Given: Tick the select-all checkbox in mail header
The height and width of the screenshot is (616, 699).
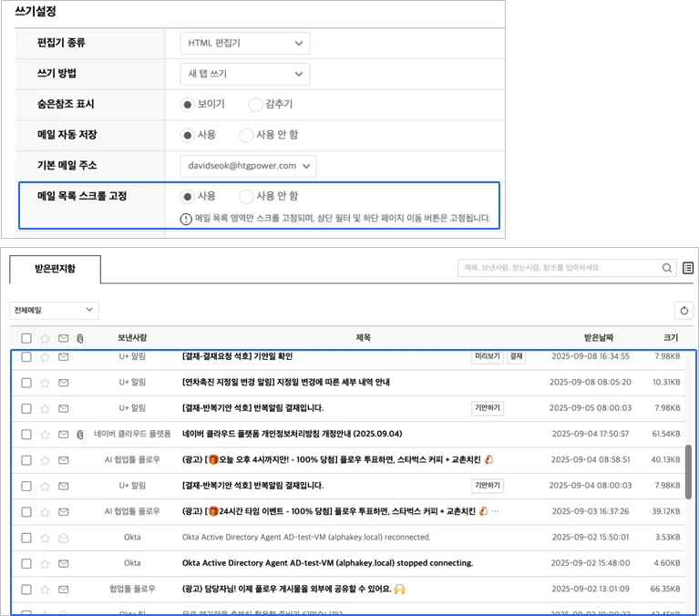Looking at the screenshot, I should pos(26,338).
